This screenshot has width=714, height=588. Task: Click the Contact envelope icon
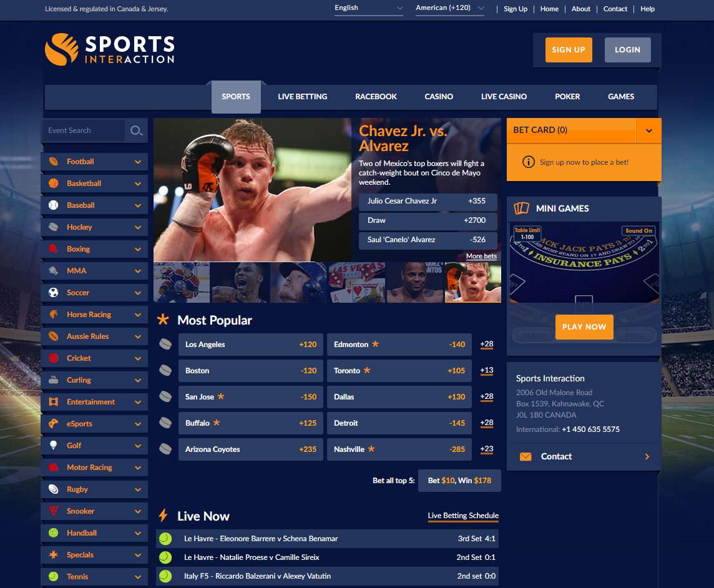pyautogui.click(x=526, y=456)
